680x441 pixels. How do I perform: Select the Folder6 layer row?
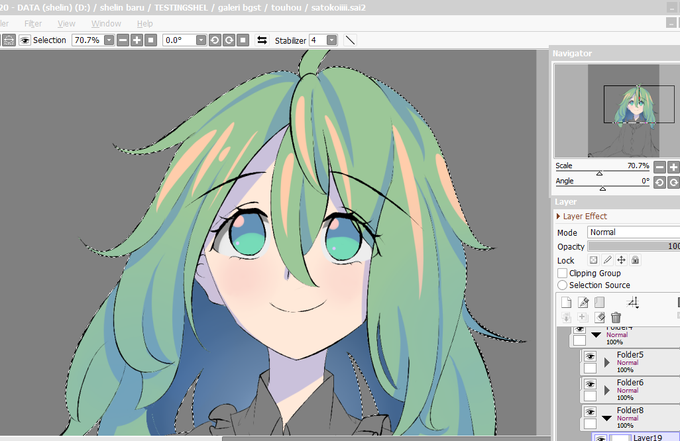click(630, 390)
